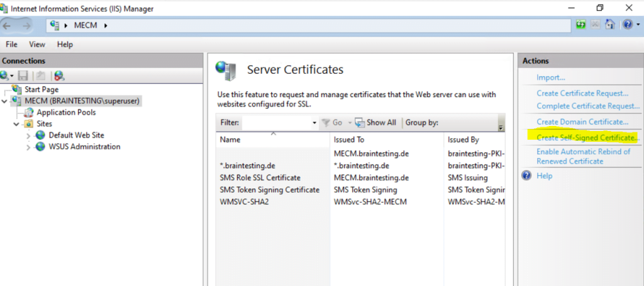This screenshot has width=644, height=286.
Task: Expand the WSUS Administration node
Action: tap(28, 147)
